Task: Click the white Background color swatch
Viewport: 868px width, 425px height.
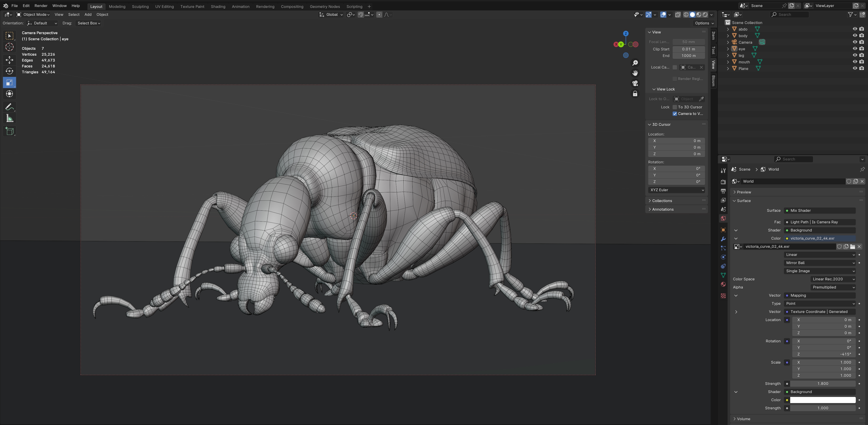Action: (x=823, y=400)
